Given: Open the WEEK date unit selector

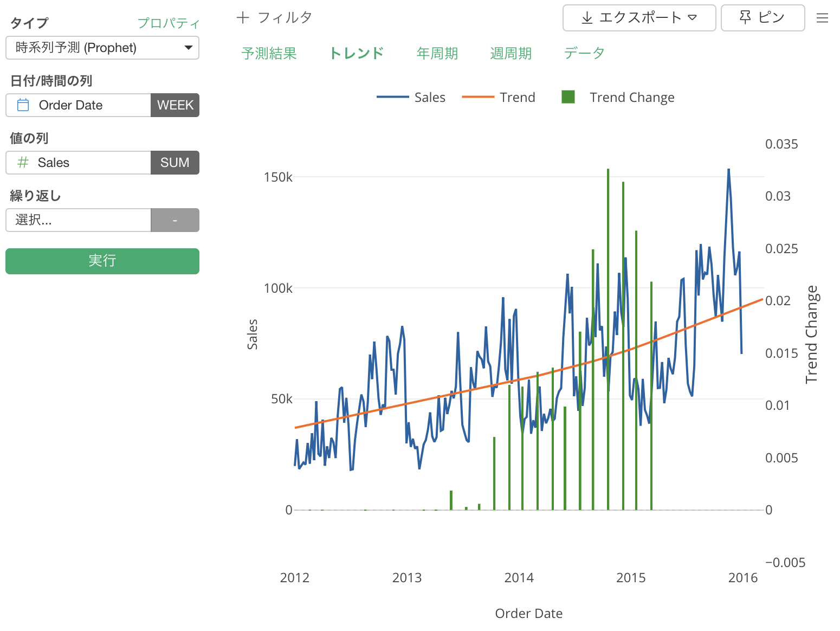Looking at the screenshot, I should (175, 105).
